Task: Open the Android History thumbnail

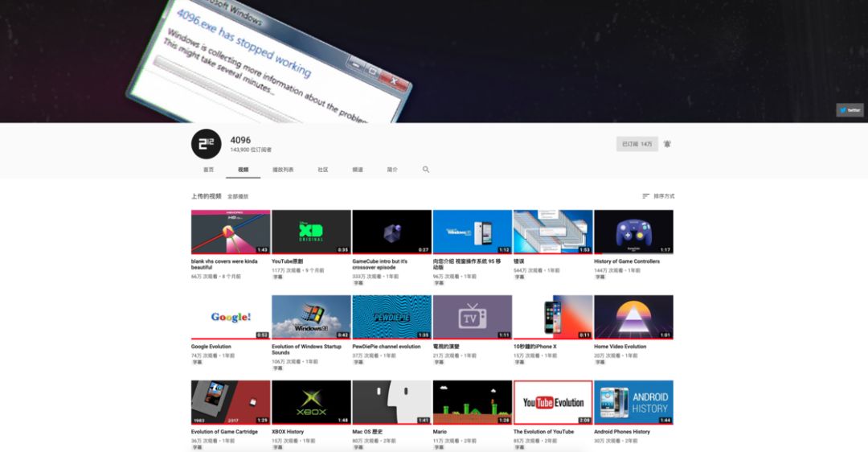Action: 634,402
